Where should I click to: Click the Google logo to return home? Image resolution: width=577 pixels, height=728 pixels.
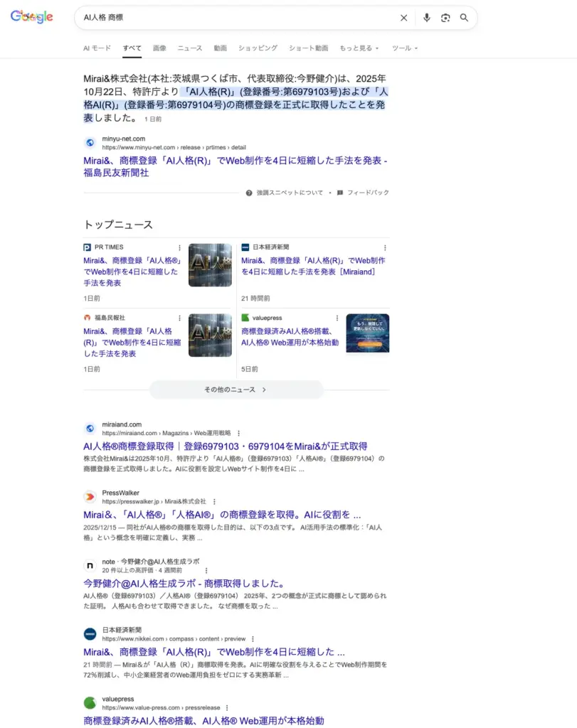[31, 17]
